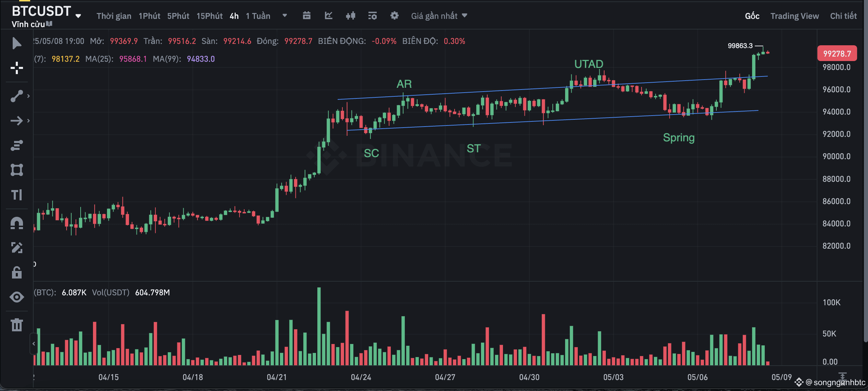This screenshot has height=391, width=868.
Task: Toggle the continuous drawing pencil mode
Action: pos(16,248)
